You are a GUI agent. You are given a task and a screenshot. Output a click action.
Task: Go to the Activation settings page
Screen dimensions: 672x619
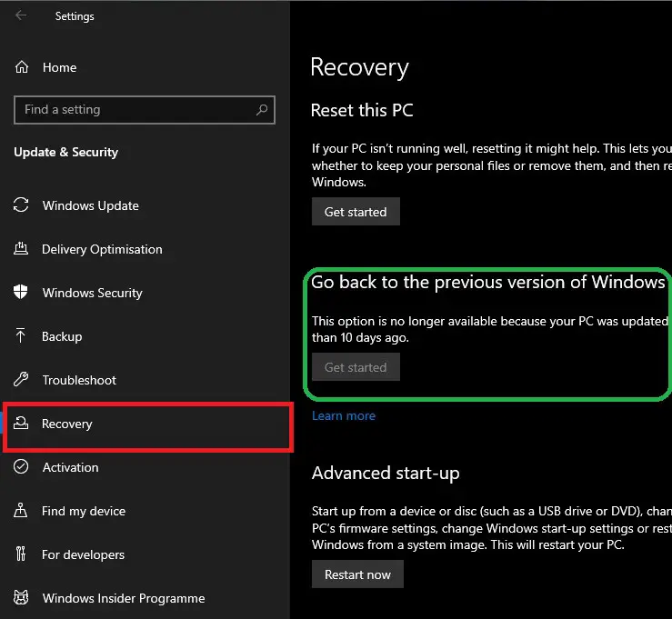click(70, 467)
